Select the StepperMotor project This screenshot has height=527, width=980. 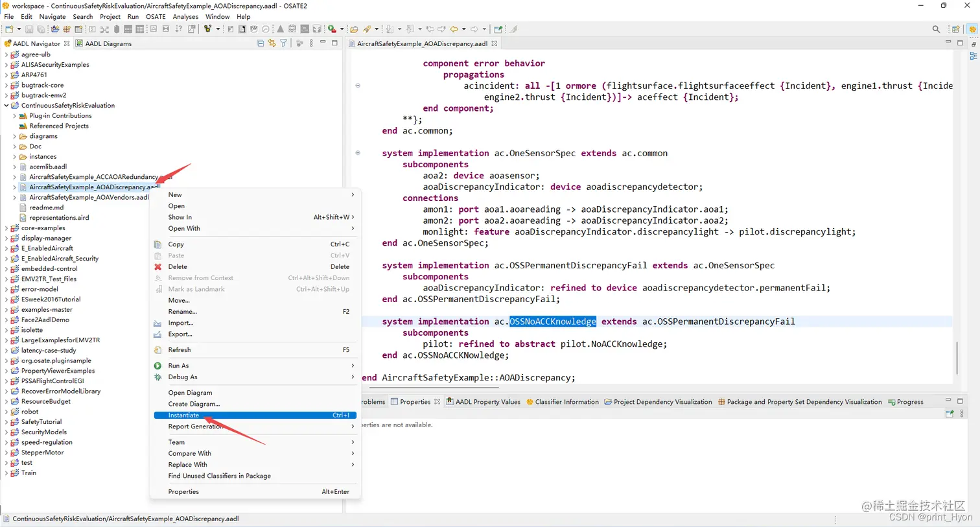pos(42,452)
